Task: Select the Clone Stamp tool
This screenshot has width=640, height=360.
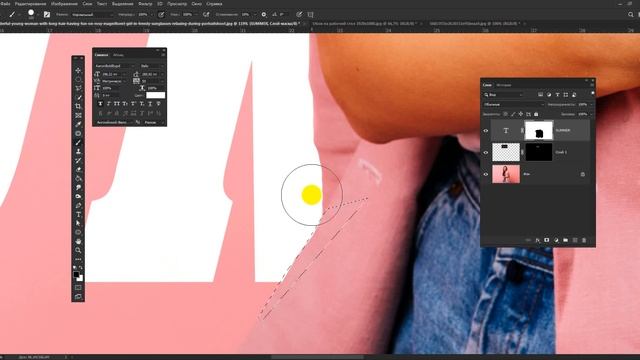Action: coord(78,151)
